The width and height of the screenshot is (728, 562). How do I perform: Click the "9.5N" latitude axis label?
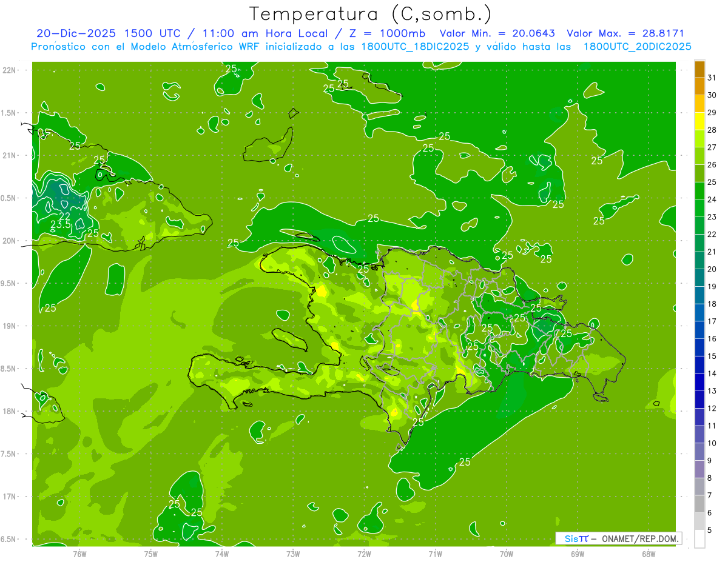tap(9, 283)
